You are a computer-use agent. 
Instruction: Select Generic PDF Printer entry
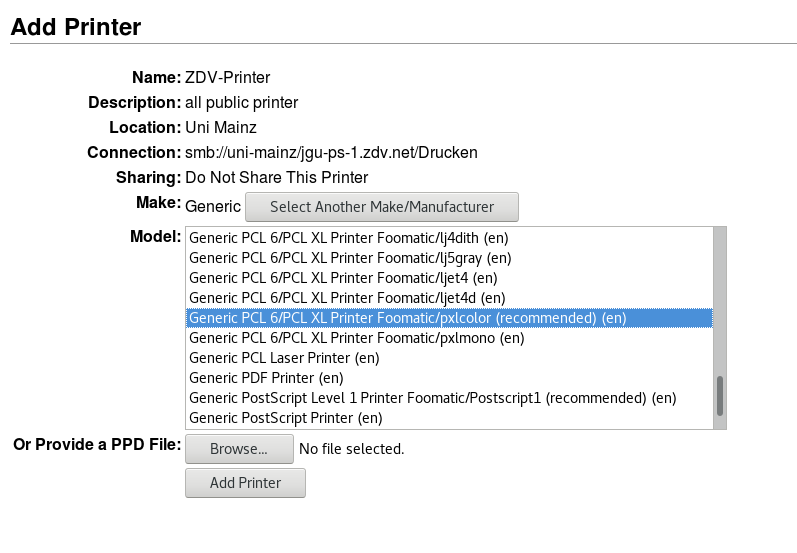pos(449,378)
